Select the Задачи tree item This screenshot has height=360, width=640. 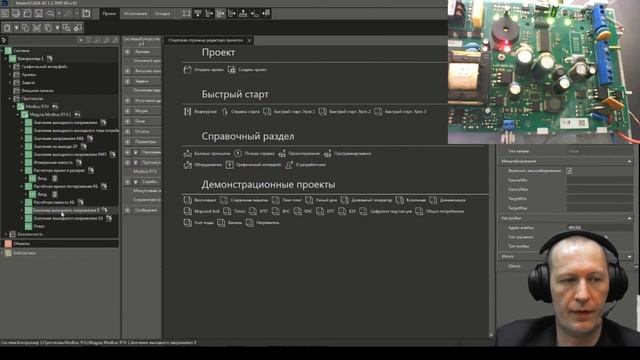(28, 83)
